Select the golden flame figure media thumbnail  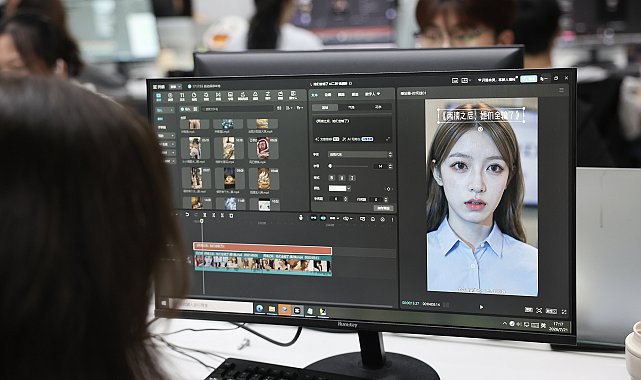pyautogui.click(x=263, y=178)
